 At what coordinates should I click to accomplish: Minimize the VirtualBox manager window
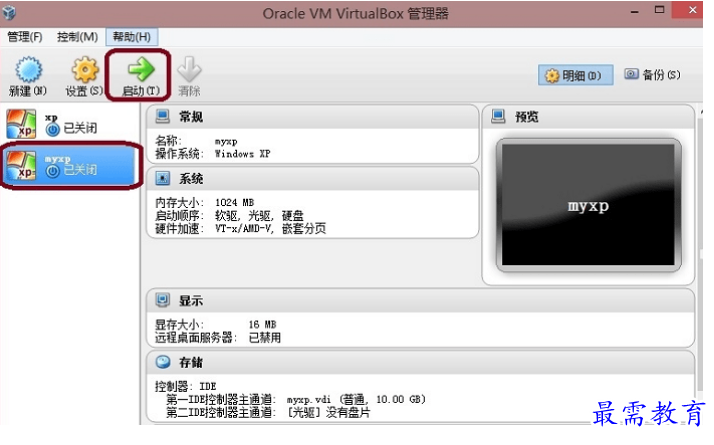(634, 11)
